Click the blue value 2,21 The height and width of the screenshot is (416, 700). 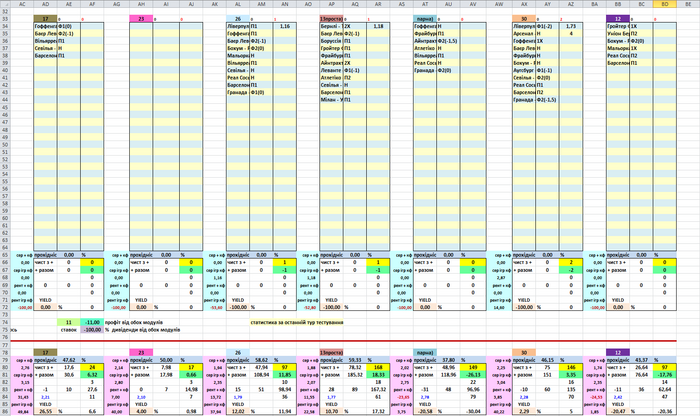point(46,397)
